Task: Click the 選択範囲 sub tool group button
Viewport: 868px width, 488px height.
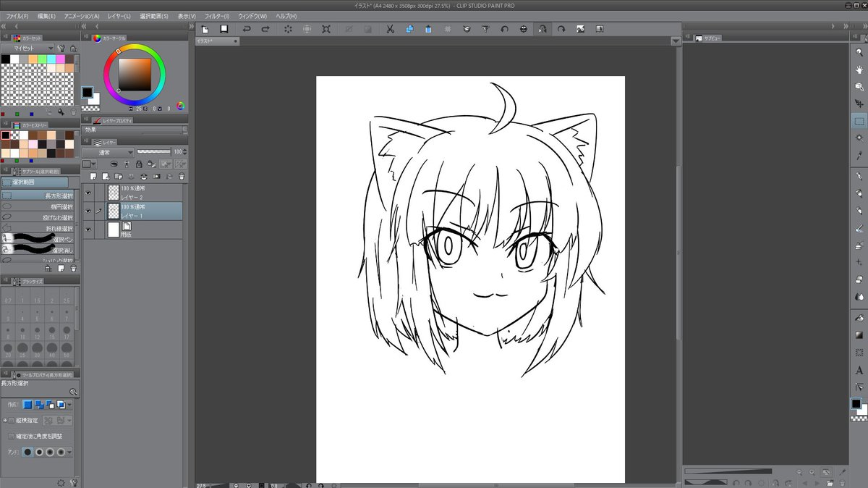Action: click(35, 182)
